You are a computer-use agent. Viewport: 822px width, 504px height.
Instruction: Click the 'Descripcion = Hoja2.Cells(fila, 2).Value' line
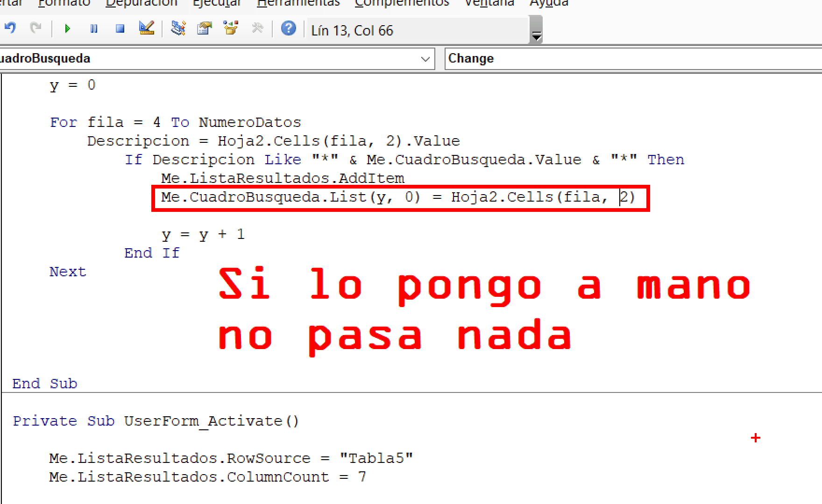[x=273, y=141]
